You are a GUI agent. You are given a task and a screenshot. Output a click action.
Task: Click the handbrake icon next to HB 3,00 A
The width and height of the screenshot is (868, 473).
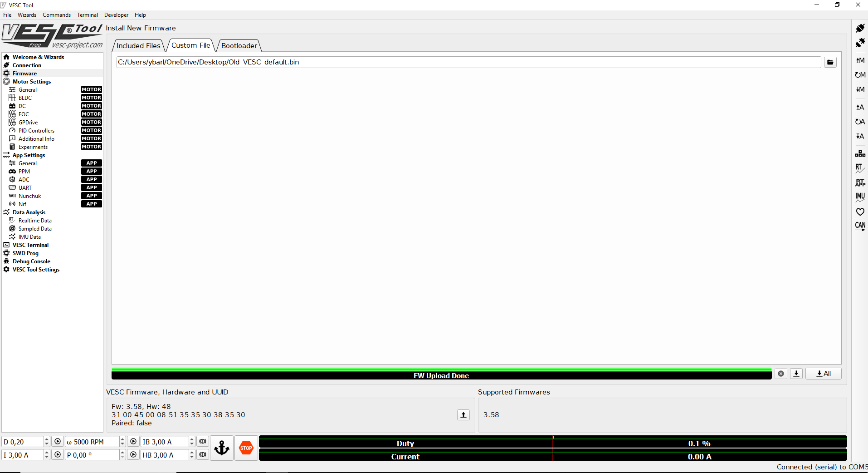203,455
